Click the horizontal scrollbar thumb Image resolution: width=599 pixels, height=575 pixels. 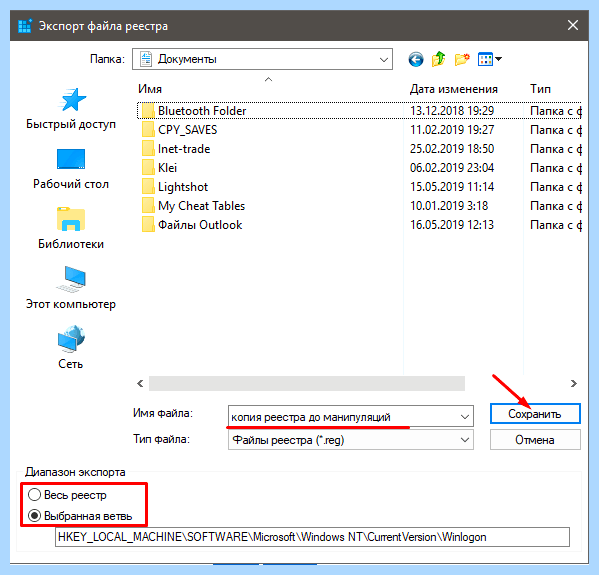tap(307, 384)
